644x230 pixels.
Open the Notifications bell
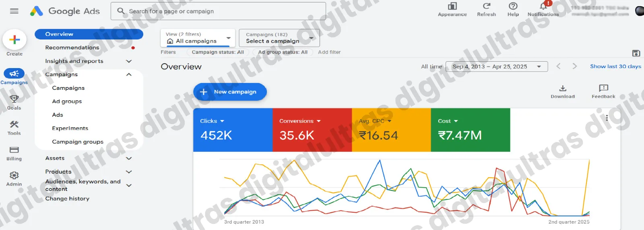tap(543, 6)
